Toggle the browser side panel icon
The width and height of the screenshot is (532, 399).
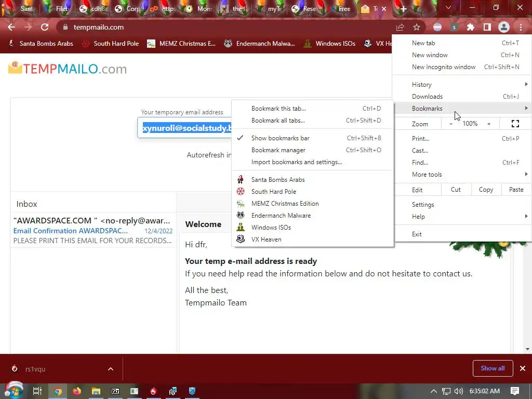tap(487, 27)
